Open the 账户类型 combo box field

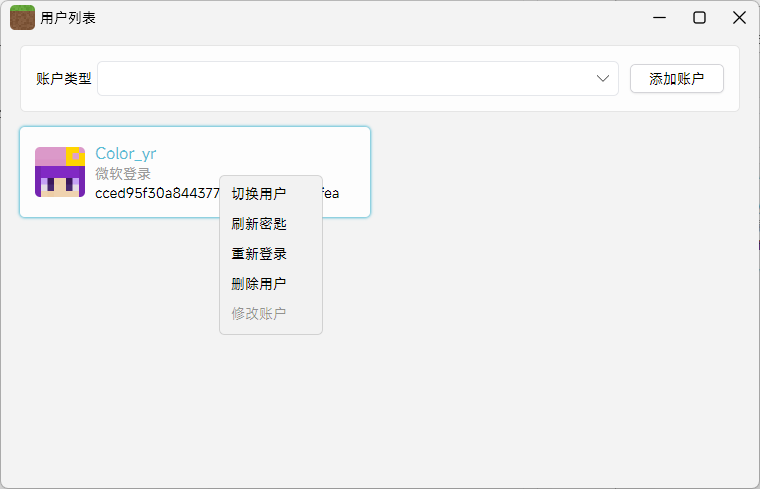click(350, 78)
